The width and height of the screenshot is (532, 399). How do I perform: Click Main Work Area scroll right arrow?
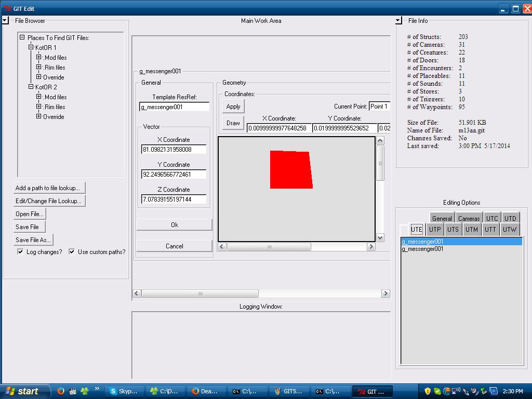pos(385,293)
